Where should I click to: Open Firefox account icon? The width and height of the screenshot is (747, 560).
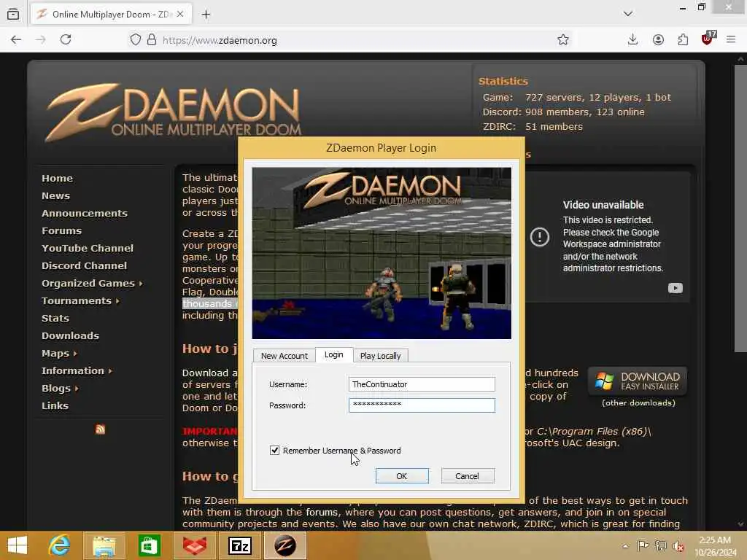[658, 39]
